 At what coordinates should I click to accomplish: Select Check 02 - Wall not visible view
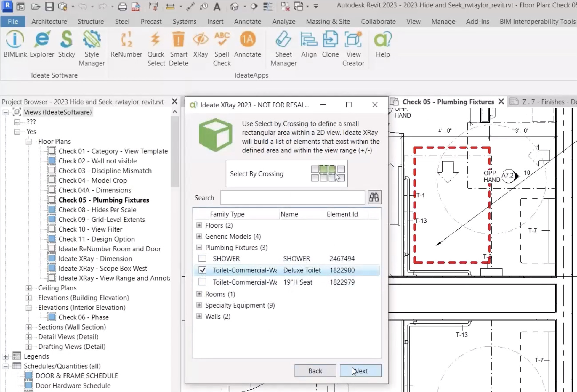[97, 161]
